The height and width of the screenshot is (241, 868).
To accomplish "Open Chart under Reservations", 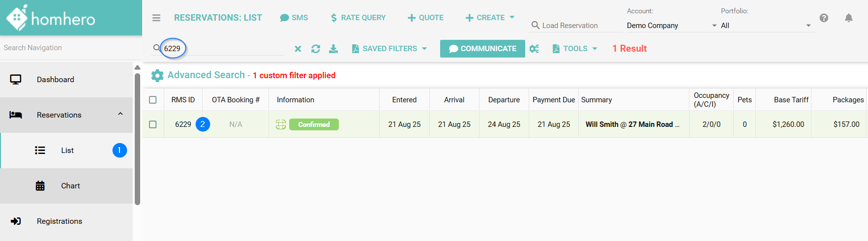I will [70, 186].
